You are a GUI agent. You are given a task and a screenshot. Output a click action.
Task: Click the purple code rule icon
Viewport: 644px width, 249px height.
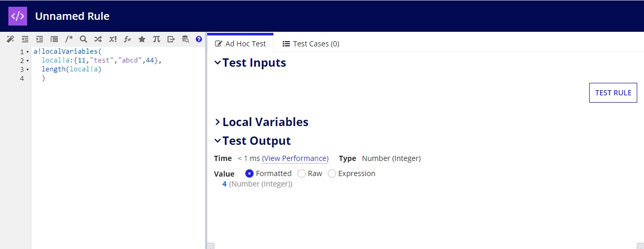pyautogui.click(x=17, y=16)
